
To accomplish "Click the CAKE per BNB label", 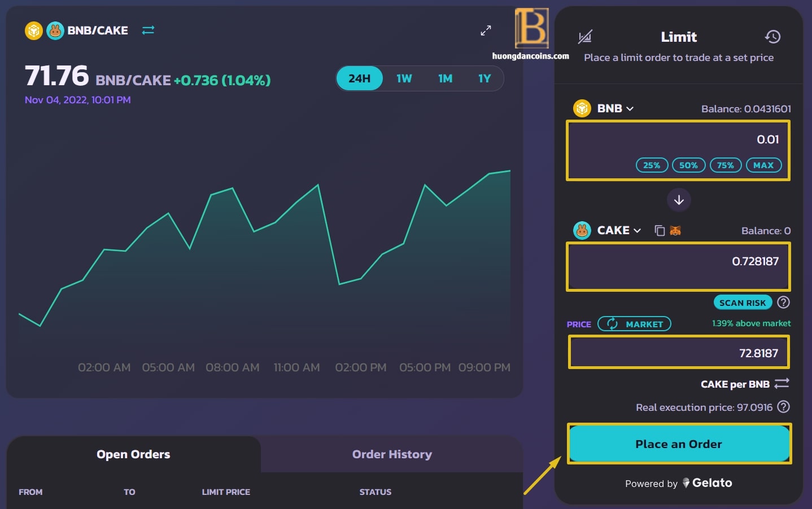I will [x=735, y=384].
